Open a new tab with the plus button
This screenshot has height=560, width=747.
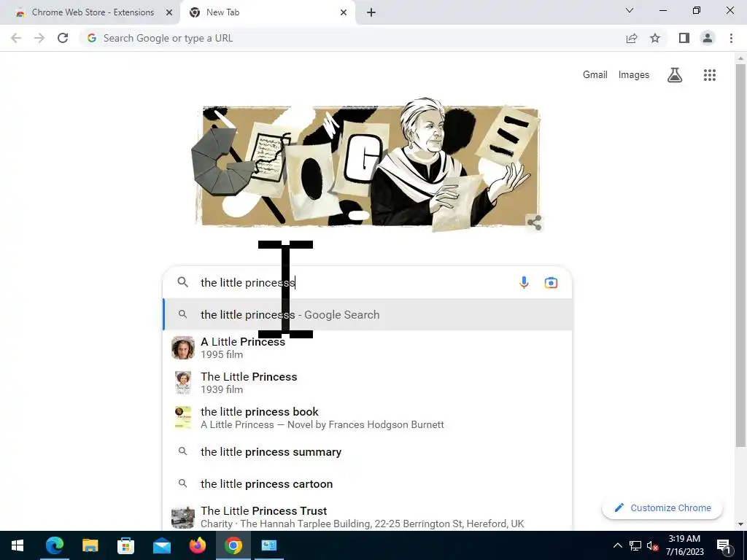click(x=371, y=12)
